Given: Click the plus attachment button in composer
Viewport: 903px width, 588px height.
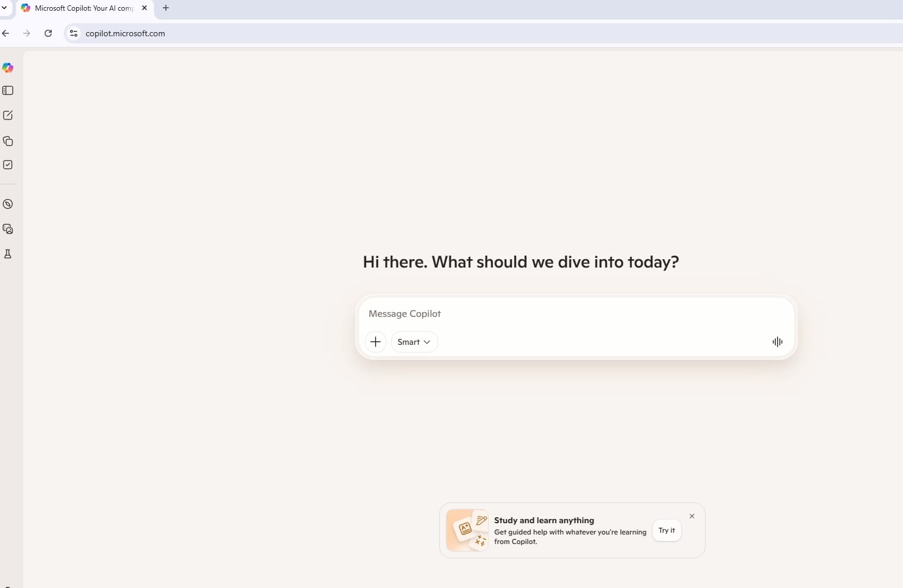Looking at the screenshot, I should coord(375,342).
